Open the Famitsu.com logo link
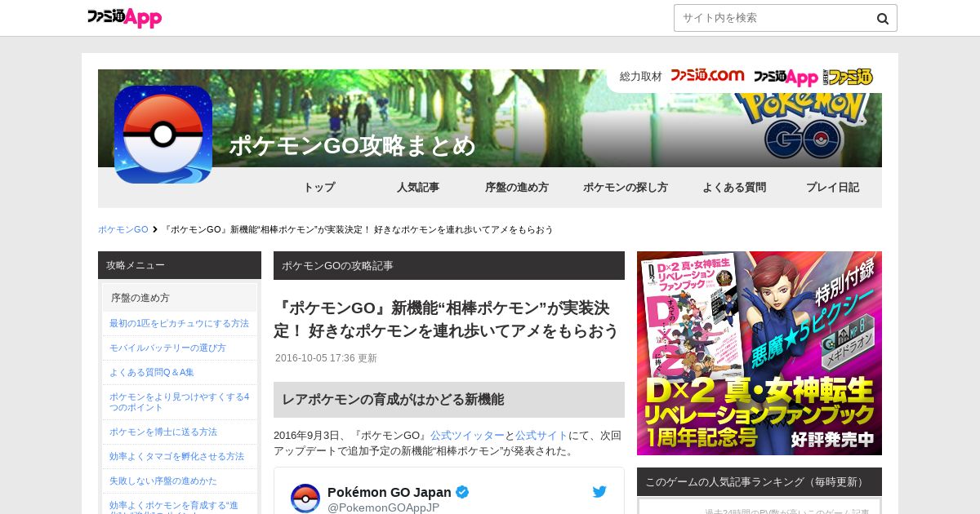This screenshot has height=514, width=980. (x=707, y=76)
